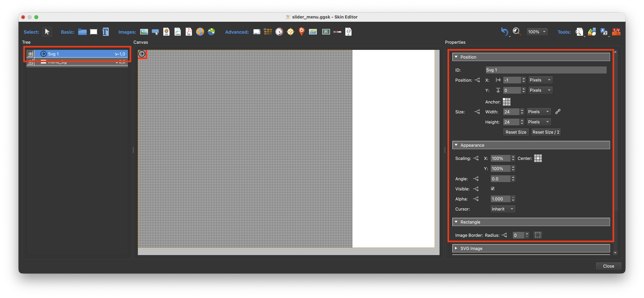The image size is (644, 298).
Task: Click the undo arrow icon
Action: coord(504,31)
